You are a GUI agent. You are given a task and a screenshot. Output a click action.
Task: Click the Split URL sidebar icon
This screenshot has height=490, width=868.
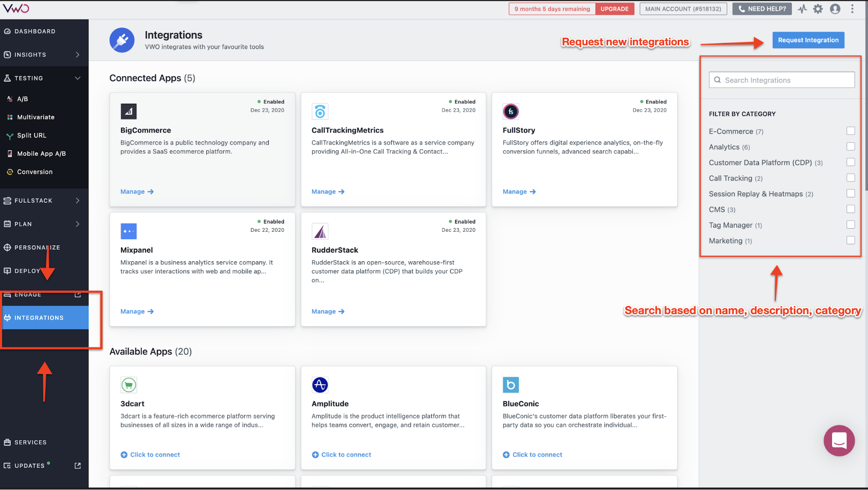coord(10,135)
